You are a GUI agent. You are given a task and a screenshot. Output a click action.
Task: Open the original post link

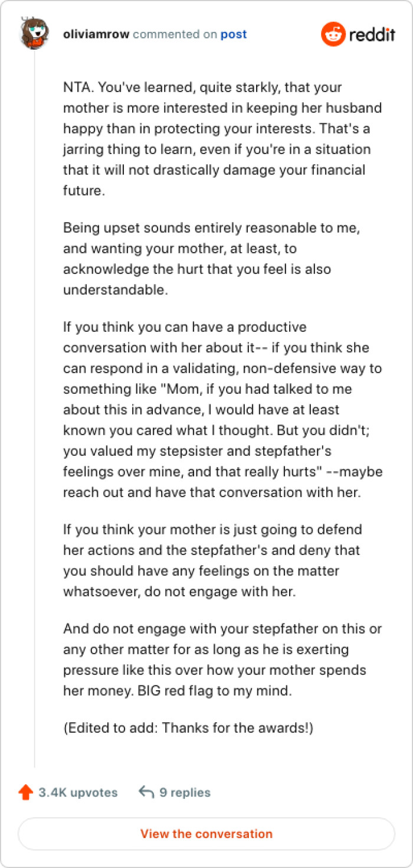[236, 34]
